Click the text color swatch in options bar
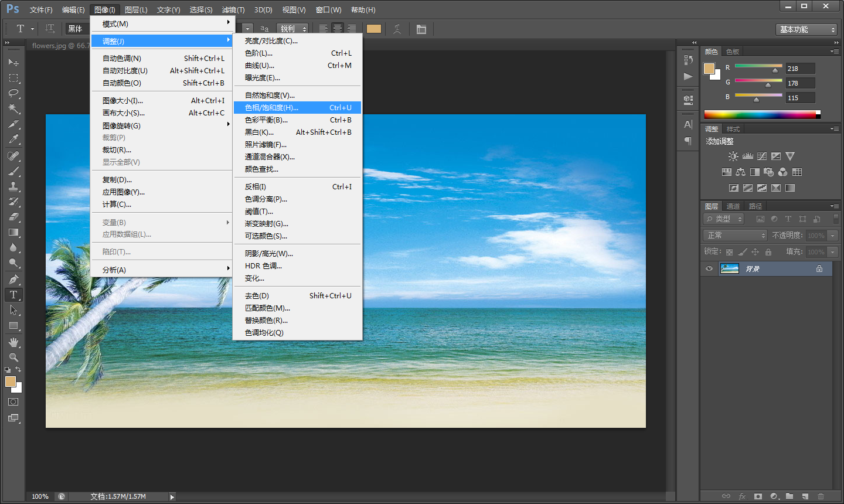The height and width of the screenshot is (504, 844). point(374,29)
